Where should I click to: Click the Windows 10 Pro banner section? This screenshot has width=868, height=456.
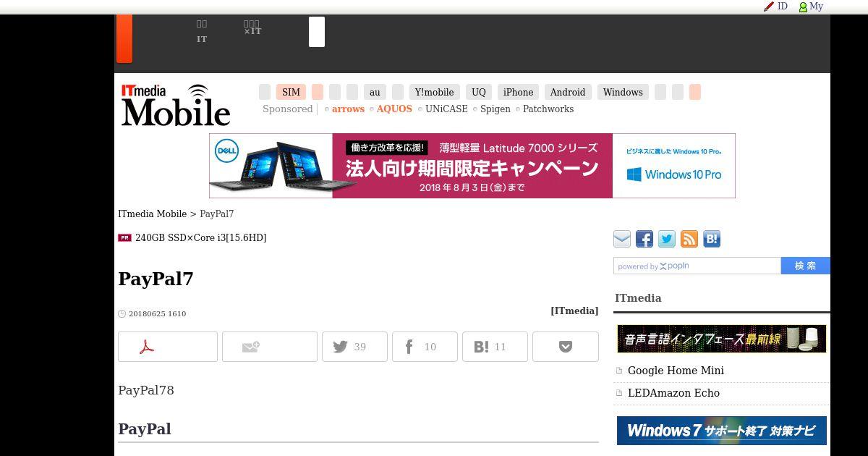tap(673, 166)
